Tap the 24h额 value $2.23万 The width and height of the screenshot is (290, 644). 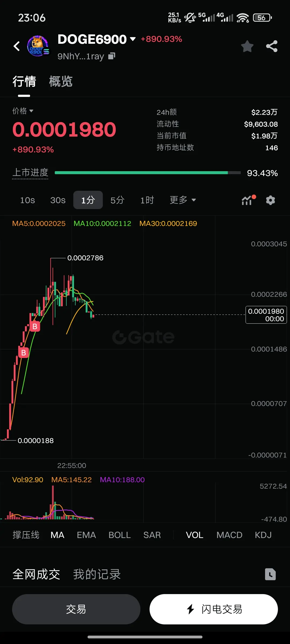pyautogui.click(x=264, y=112)
